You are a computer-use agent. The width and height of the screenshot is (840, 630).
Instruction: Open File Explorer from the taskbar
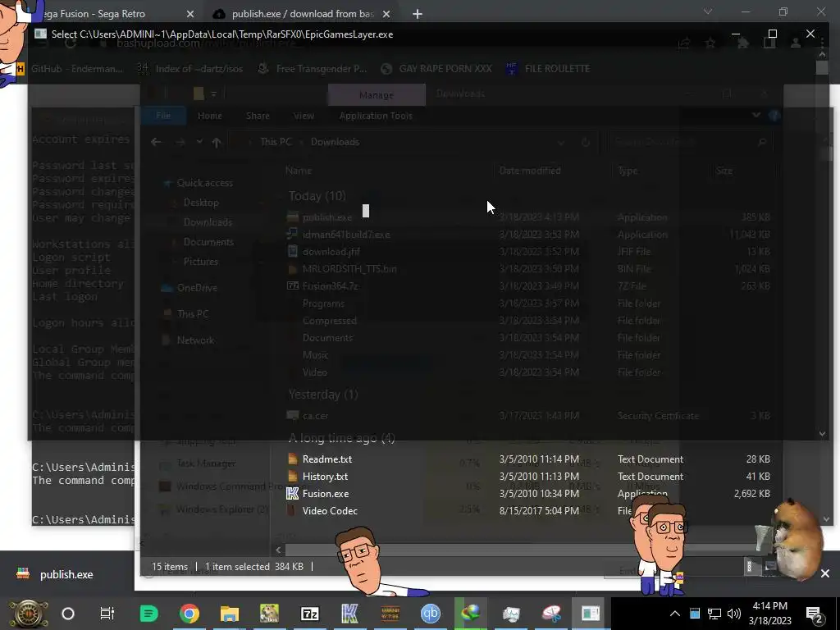(x=230, y=614)
